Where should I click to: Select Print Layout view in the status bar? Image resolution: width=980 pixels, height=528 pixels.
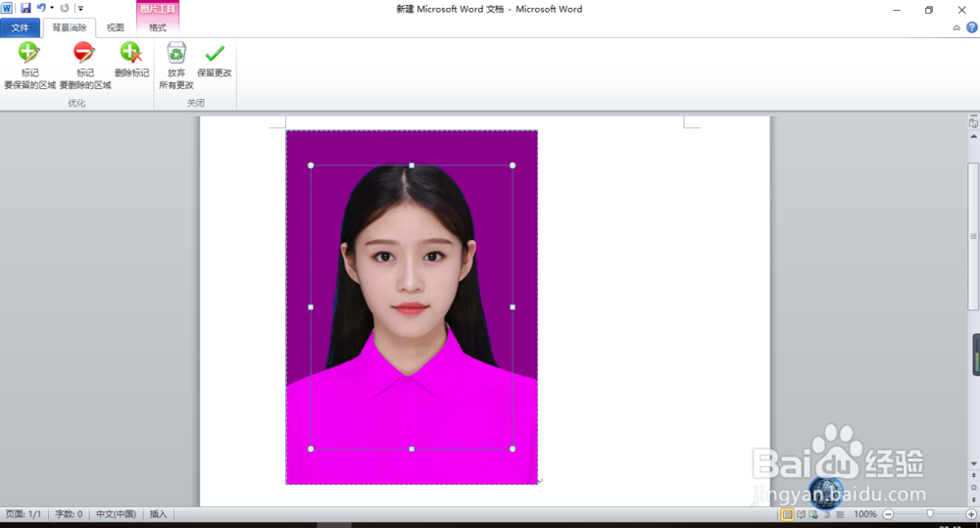point(787,514)
